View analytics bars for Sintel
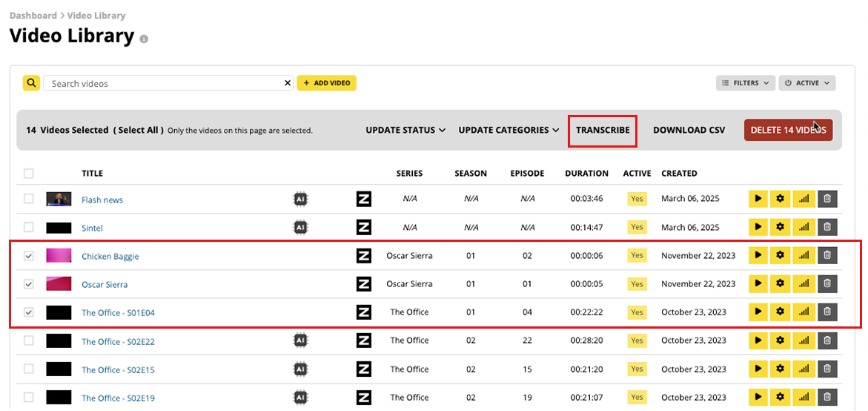 click(804, 226)
